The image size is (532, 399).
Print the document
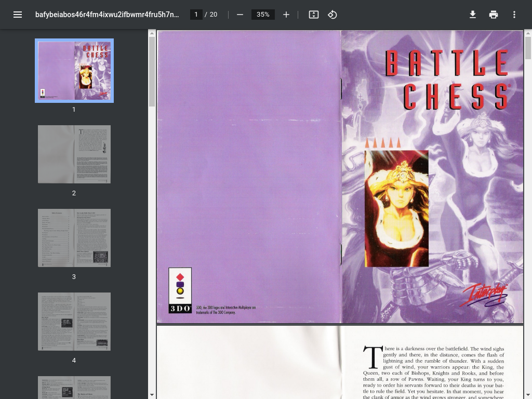tap(494, 15)
